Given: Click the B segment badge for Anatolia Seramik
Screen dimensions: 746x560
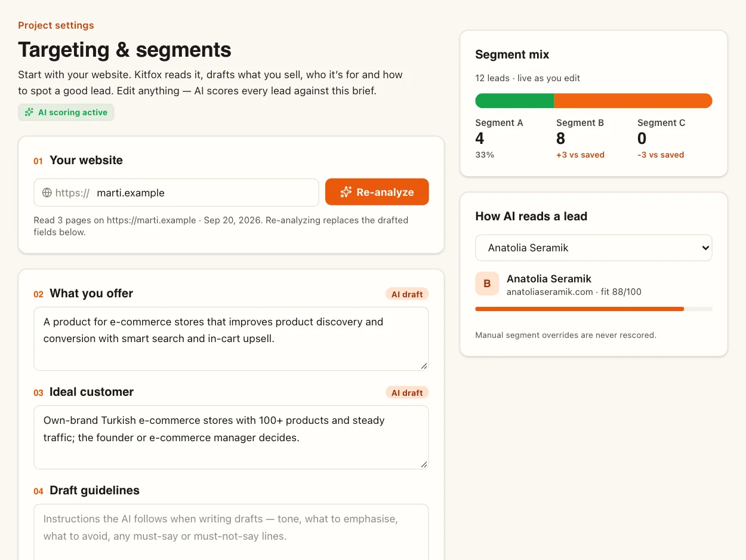Looking at the screenshot, I should 487,284.
